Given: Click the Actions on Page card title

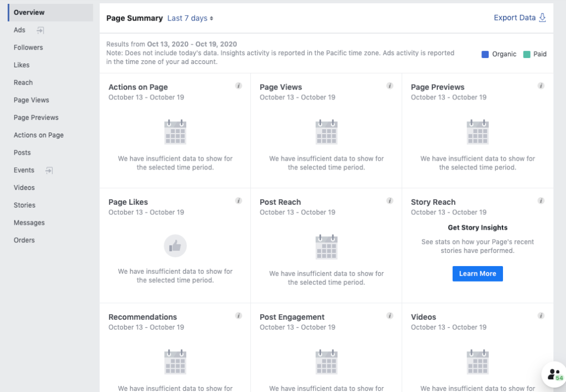Looking at the screenshot, I should (x=138, y=87).
